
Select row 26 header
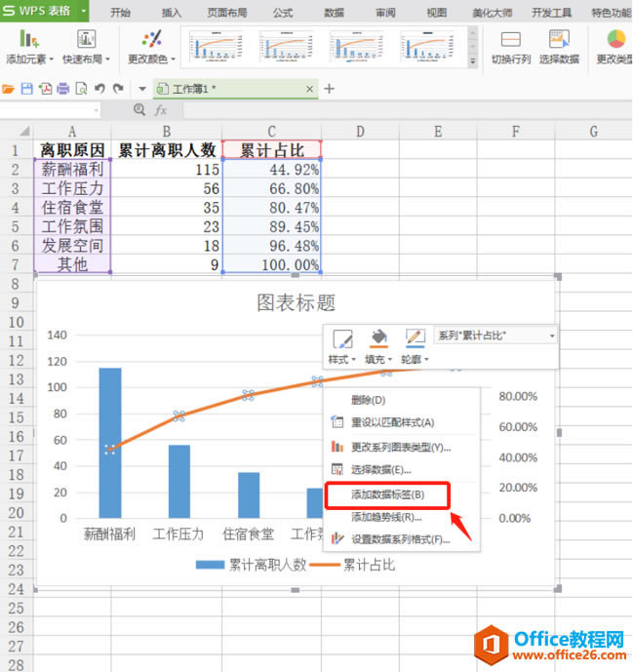17,627
